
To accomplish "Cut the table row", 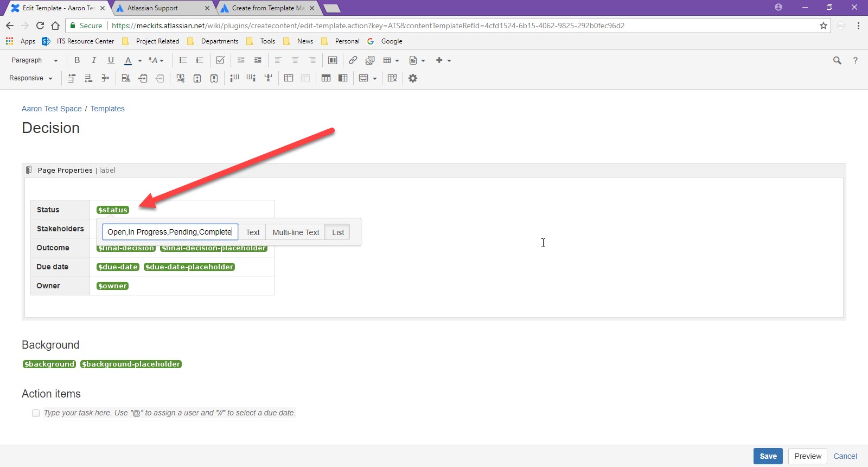I will point(126,78).
